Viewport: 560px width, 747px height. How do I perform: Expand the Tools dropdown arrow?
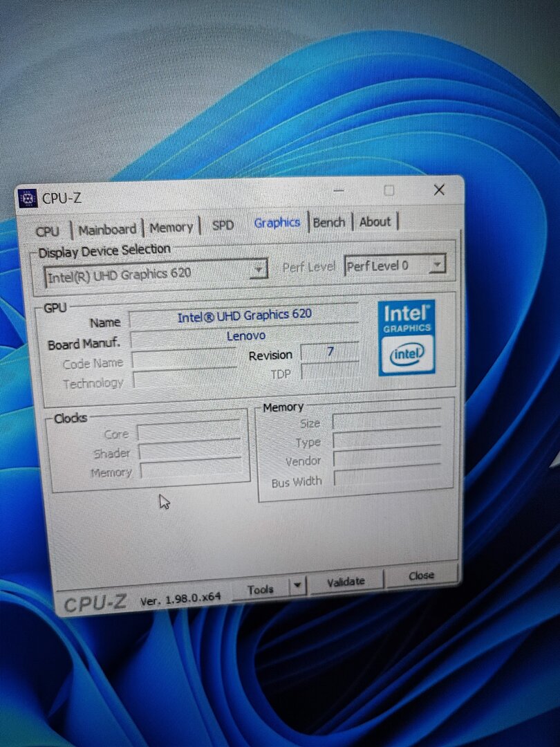pos(297,586)
